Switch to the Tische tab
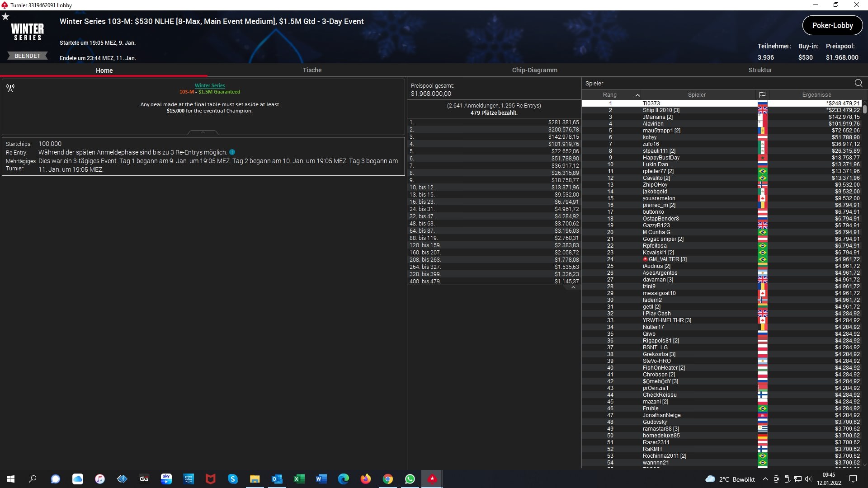Image resolution: width=868 pixels, height=488 pixels. click(x=312, y=70)
